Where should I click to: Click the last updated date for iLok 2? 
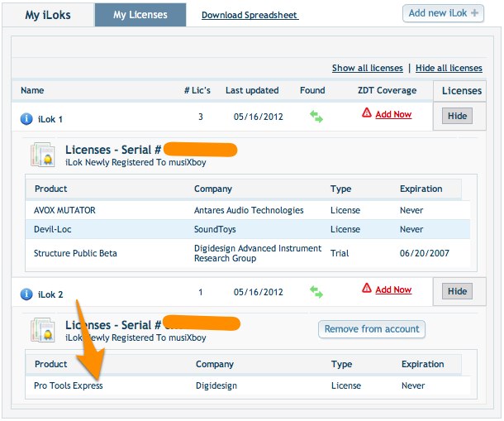click(258, 292)
